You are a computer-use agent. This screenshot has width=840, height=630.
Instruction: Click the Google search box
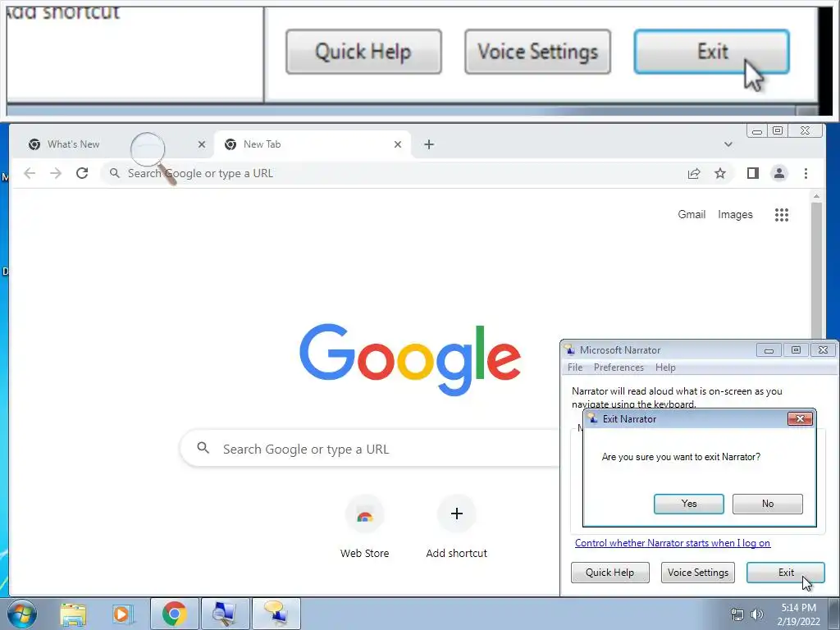click(x=370, y=449)
